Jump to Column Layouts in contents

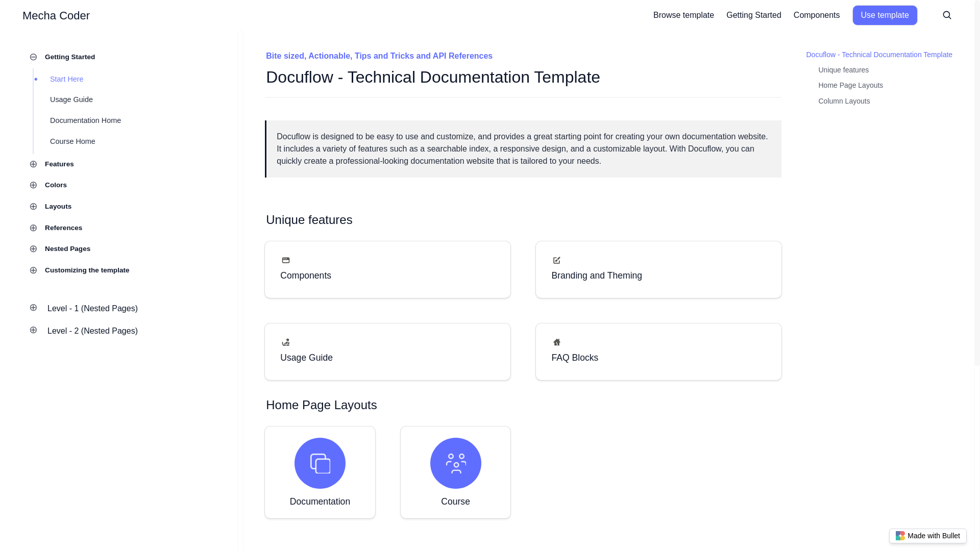pos(844,101)
